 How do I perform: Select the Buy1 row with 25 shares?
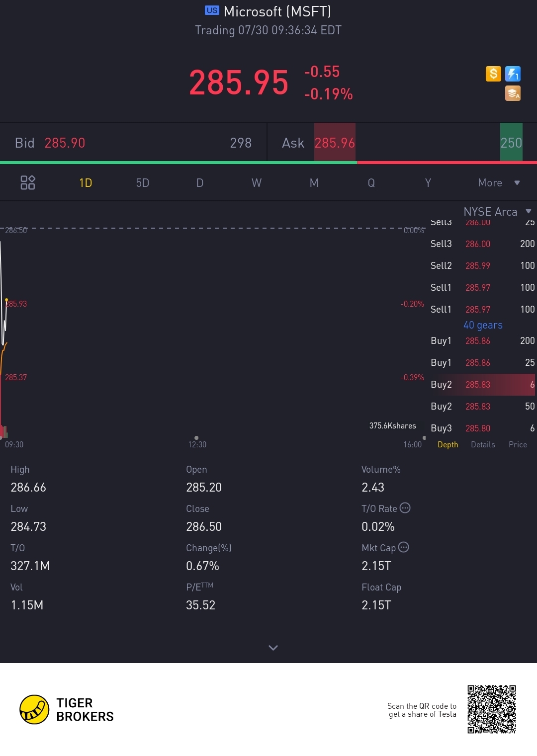[482, 362]
